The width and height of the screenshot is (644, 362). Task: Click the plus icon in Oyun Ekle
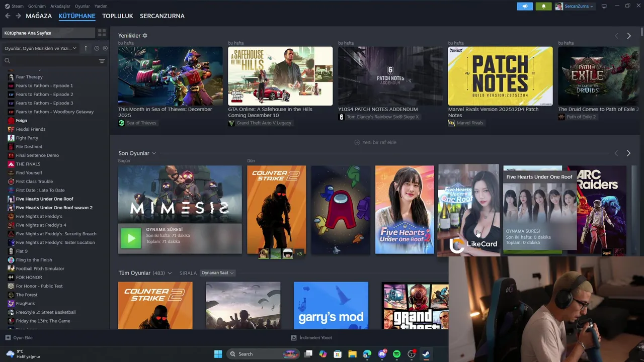(x=8, y=338)
